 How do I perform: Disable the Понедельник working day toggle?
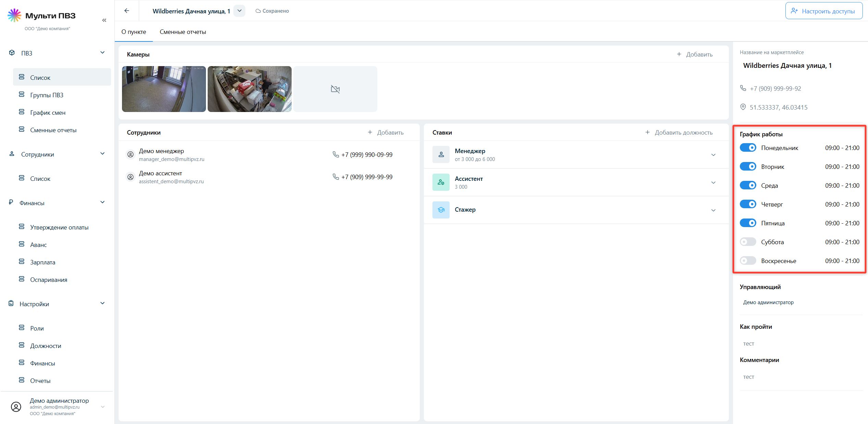(x=748, y=148)
